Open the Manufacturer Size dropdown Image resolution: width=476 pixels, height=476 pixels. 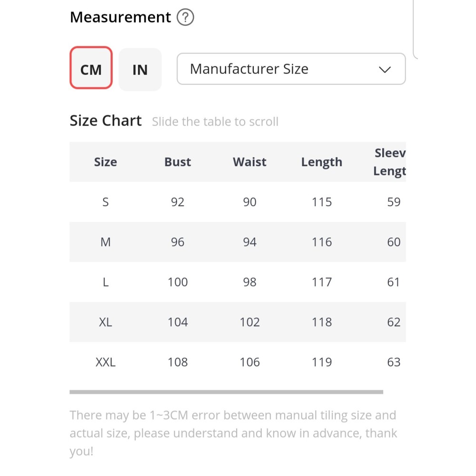point(290,69)
